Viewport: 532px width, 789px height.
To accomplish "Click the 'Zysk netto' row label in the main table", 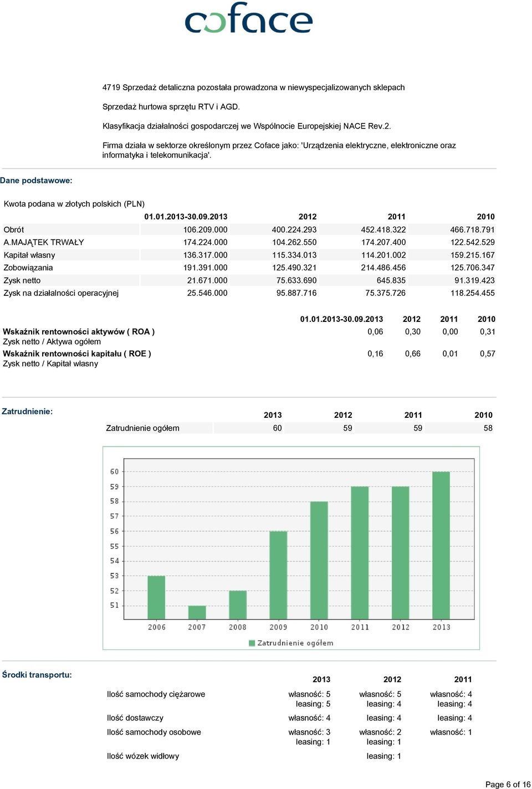I will [22, 280].
